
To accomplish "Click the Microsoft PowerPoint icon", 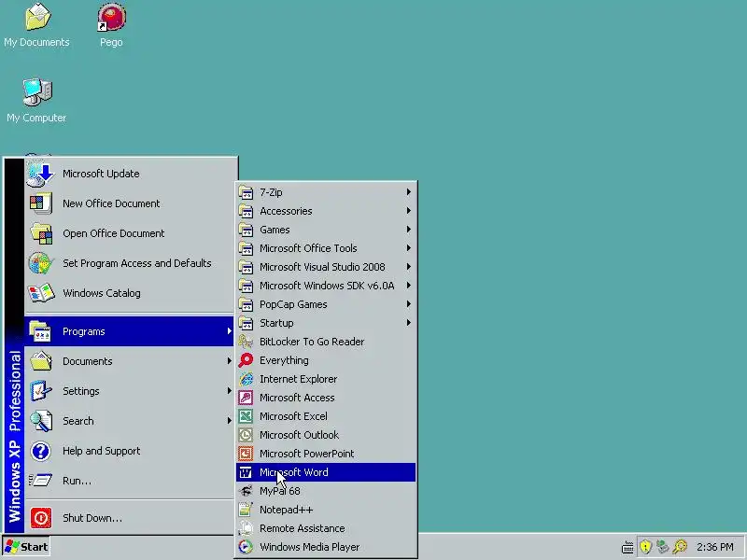I will point(246,454).
